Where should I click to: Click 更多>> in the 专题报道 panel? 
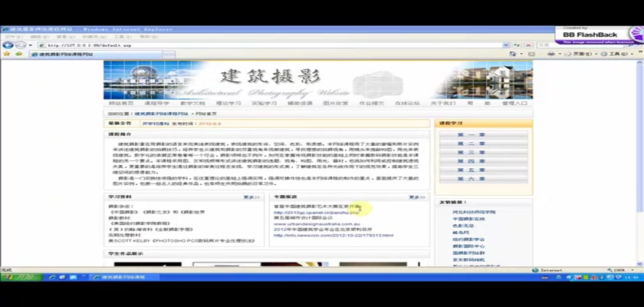pyautogui.click(x=417, y=197)
